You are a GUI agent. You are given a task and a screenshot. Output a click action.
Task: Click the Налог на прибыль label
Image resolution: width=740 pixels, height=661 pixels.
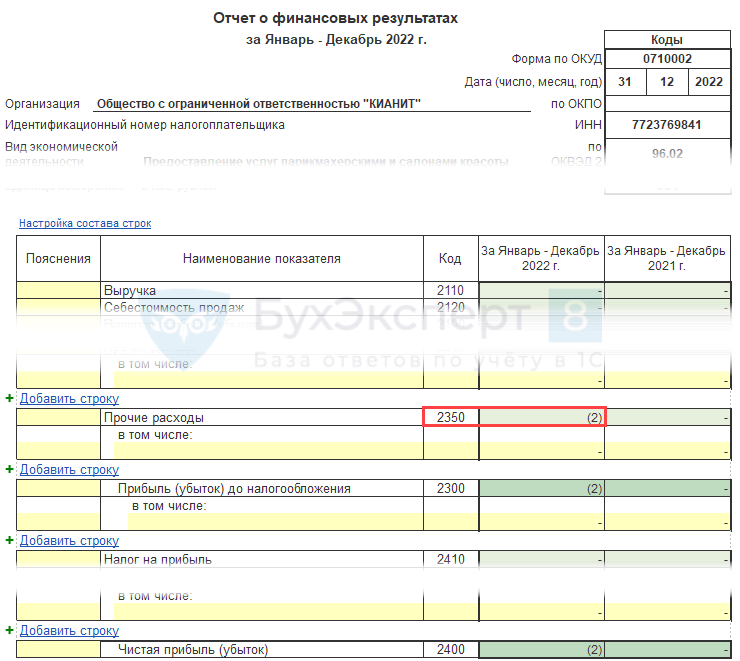[158, 560]
